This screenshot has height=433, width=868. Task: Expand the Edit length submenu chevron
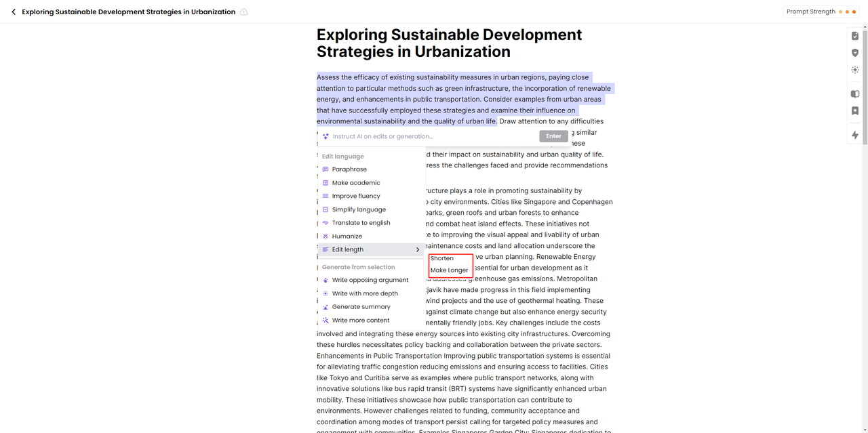pos(418,249)
